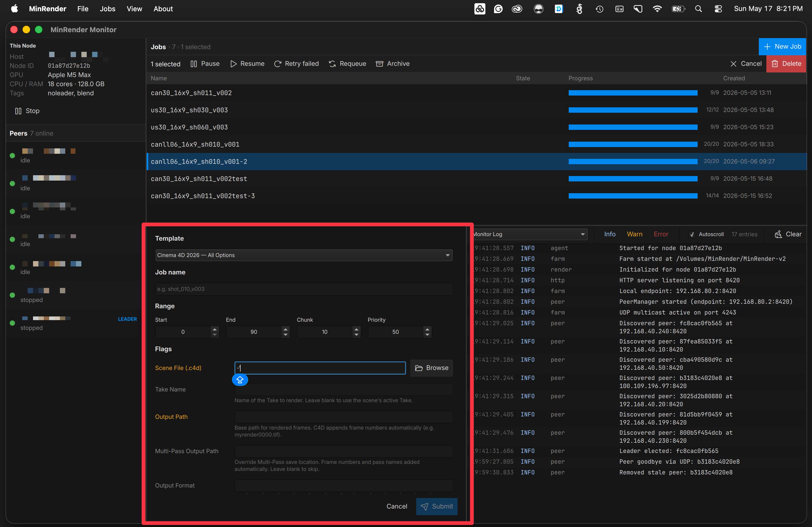Click the Output Format field
This screenshot has width=812, height=527.
tap(343, 485)
